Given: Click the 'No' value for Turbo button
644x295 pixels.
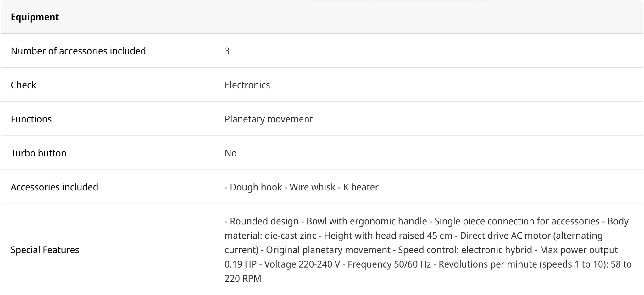Looking at the screenshot, I should tap(230, 153).
